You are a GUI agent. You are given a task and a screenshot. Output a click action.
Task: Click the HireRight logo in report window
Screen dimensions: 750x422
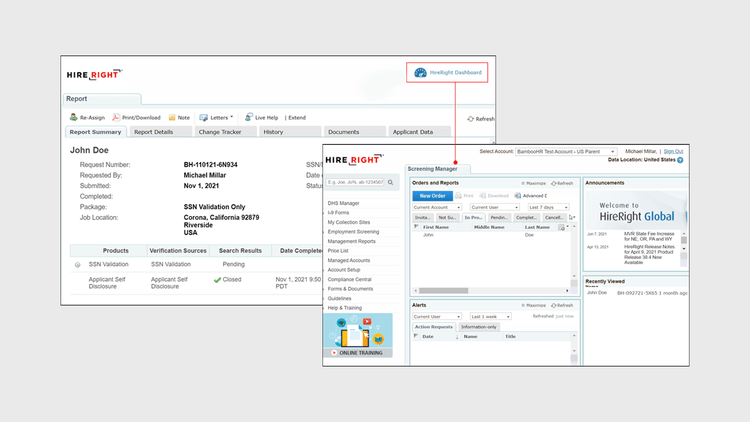tap(94, 75)
